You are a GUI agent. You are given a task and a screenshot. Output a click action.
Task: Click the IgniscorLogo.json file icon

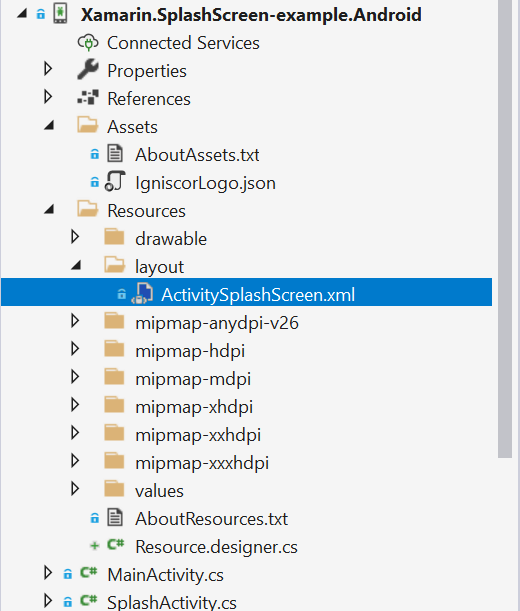coord(115,181)
